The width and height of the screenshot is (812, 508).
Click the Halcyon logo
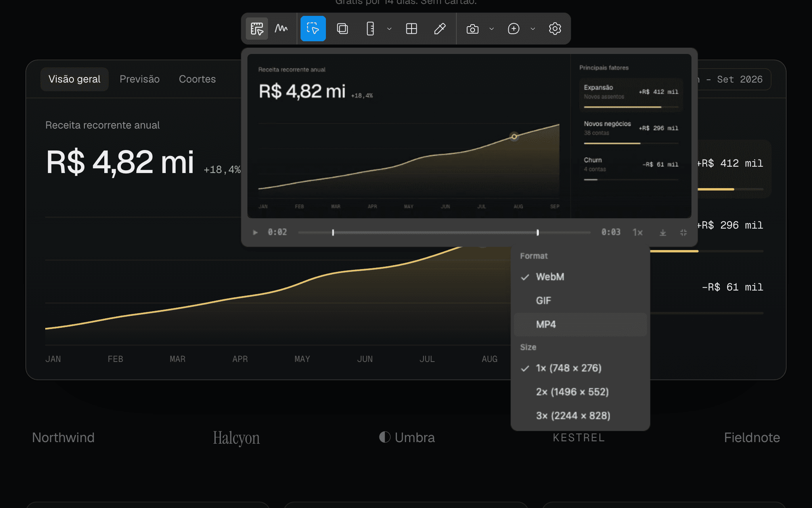click(x=236, y=438)
